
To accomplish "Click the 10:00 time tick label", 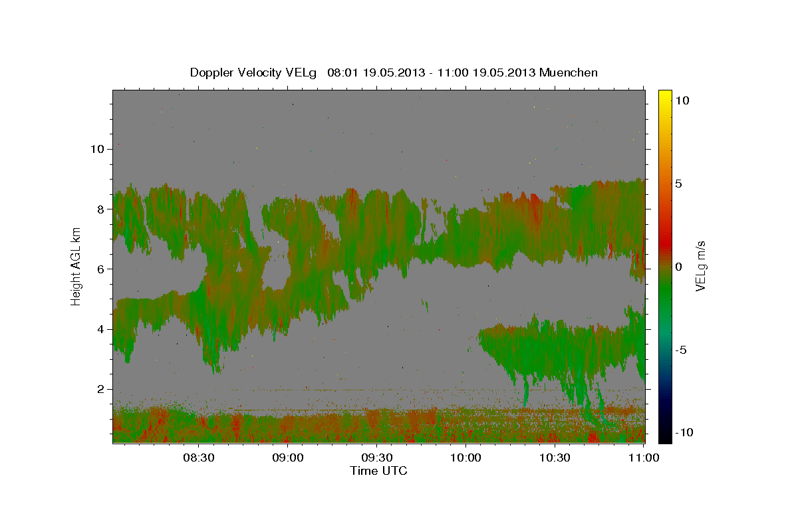I will click(465, 458).
